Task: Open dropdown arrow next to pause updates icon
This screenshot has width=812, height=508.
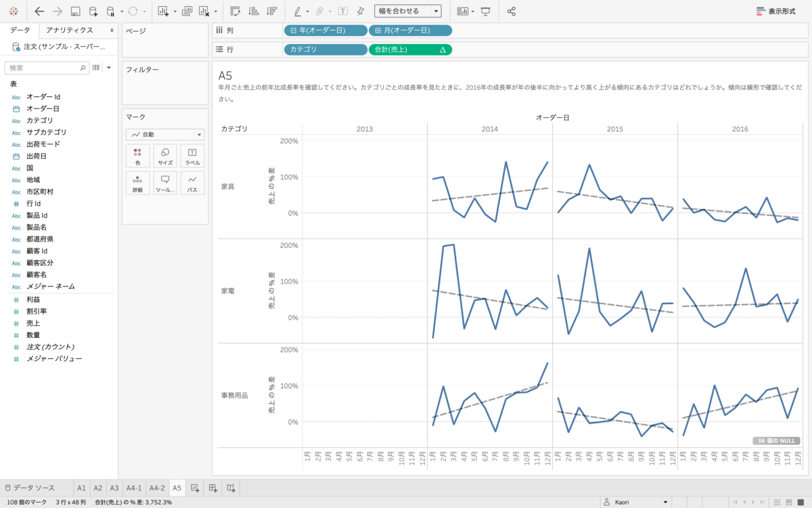Action: [121, 11]
